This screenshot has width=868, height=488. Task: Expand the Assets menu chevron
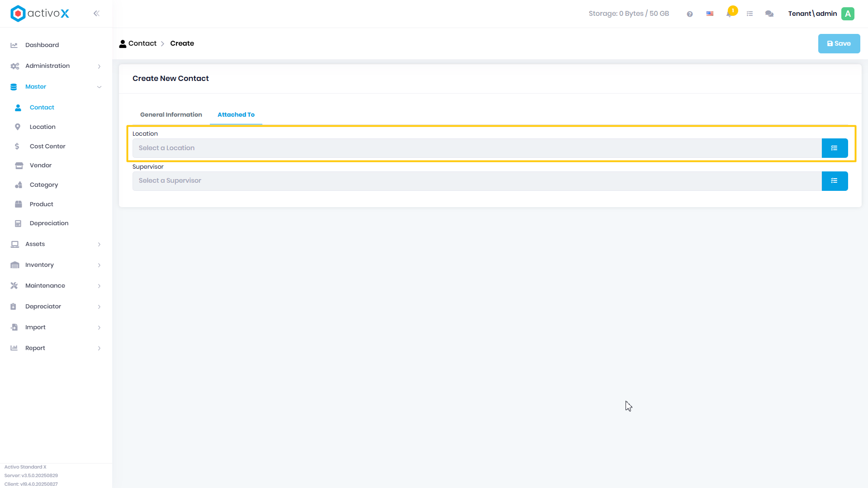click(x=99, y=245)
